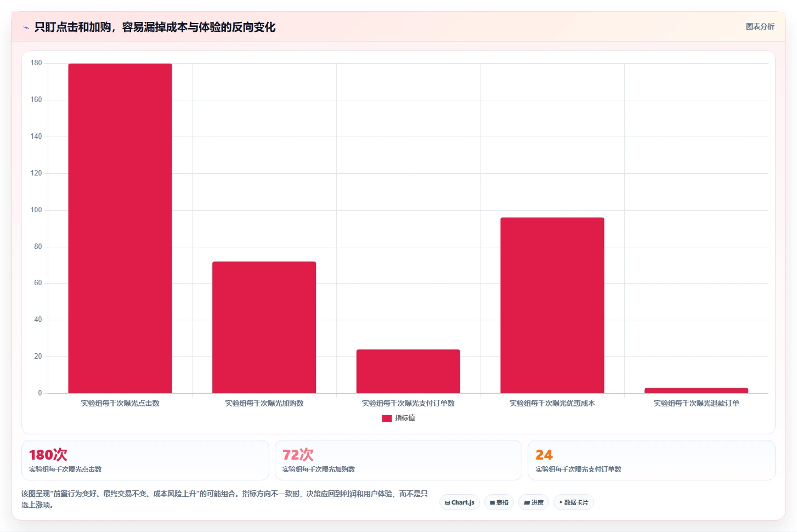Click the 实验组每千次曝光加购数 bar
797x532 pixels.
[264, 327]
